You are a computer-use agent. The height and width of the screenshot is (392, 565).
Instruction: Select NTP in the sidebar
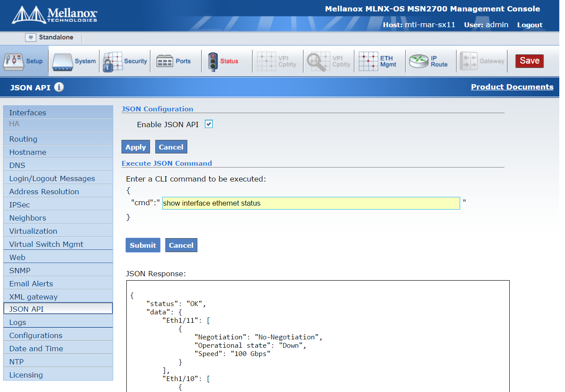58,362
